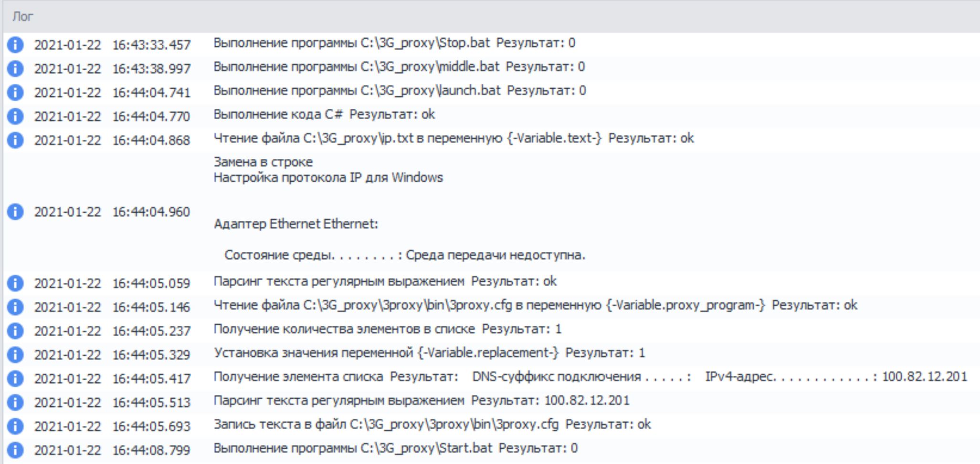The width and height of the screenshot is (980, 464).
Task: Click info icon for 3proxy.cfg read entry
Action: [x=15, y=307]
